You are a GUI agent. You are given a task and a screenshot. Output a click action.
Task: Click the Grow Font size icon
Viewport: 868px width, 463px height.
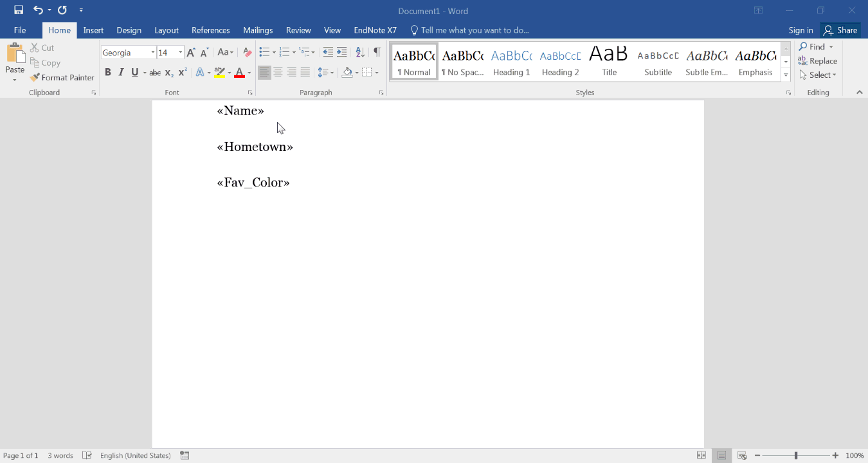[x=191, y=53]
